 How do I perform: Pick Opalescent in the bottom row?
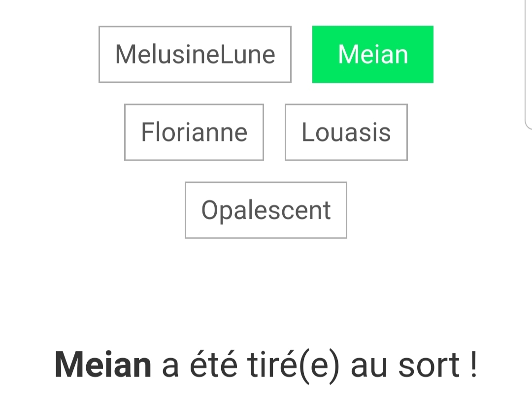[266, 210]
